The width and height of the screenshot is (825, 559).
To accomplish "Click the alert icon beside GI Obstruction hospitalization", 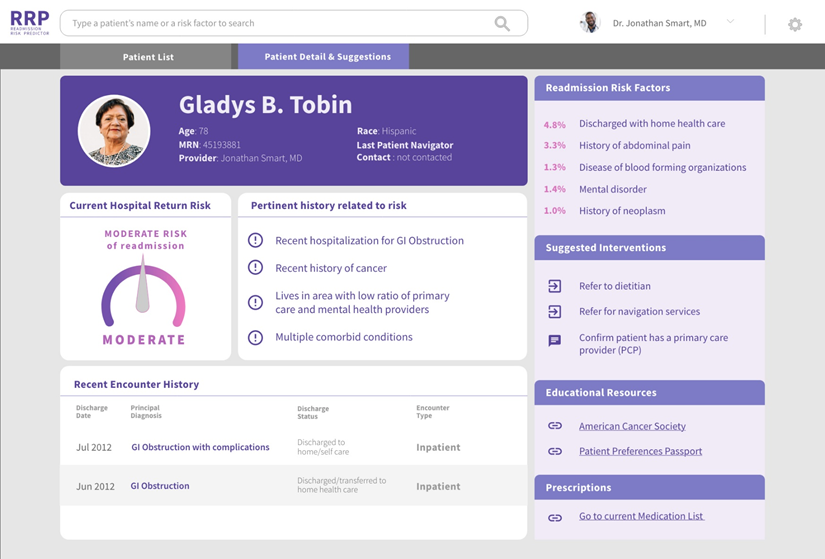I will [255, 240].
